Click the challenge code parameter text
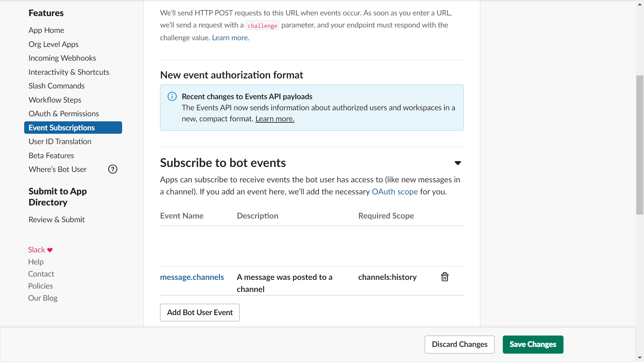Image resolution: width=644 pixels, height=362 pixels. 262,25
